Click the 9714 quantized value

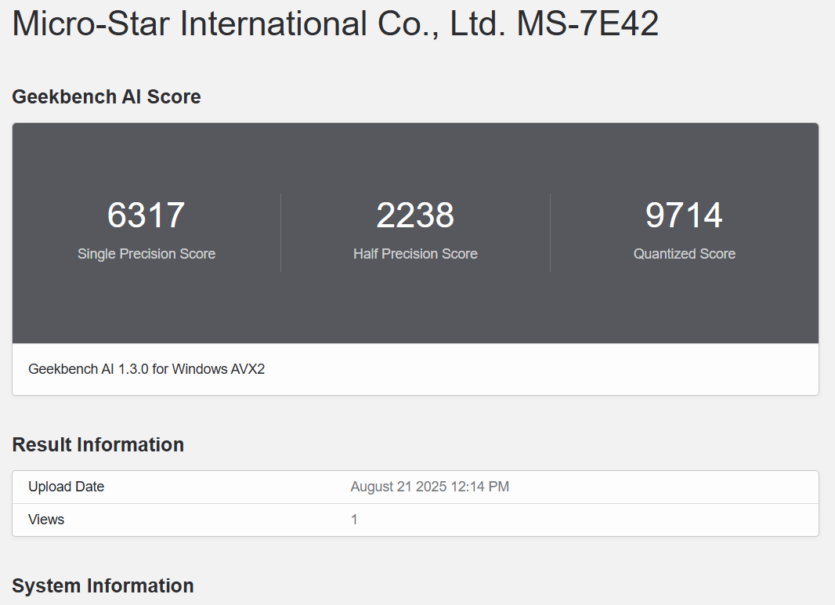[684, 215]
